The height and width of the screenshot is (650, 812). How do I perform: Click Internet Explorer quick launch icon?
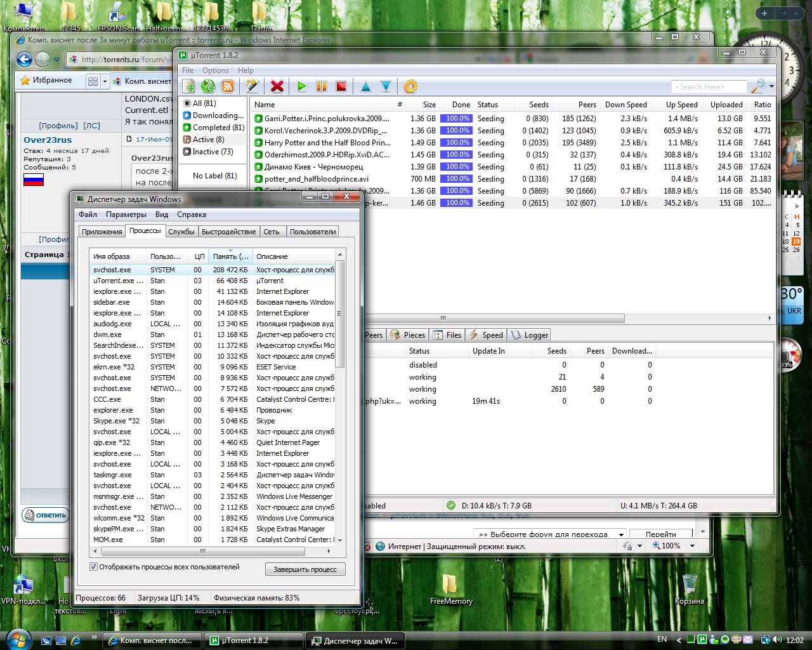point(76,640)
